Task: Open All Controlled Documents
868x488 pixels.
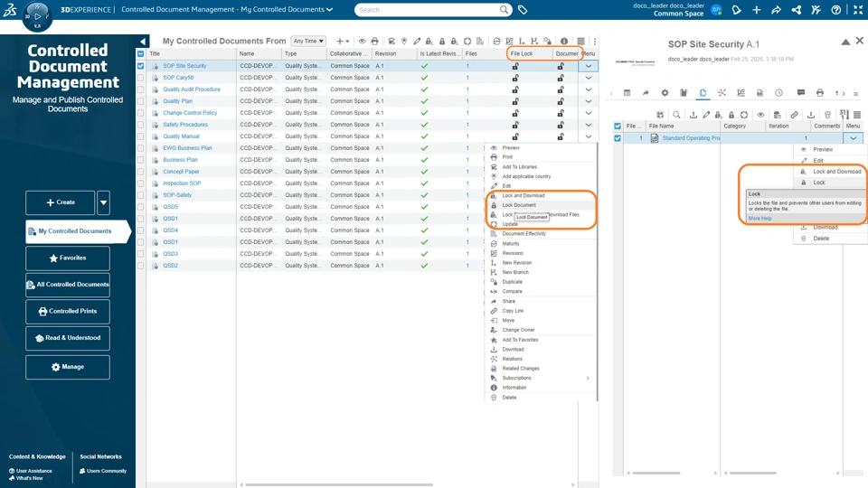Action: [x=68, y=285]
